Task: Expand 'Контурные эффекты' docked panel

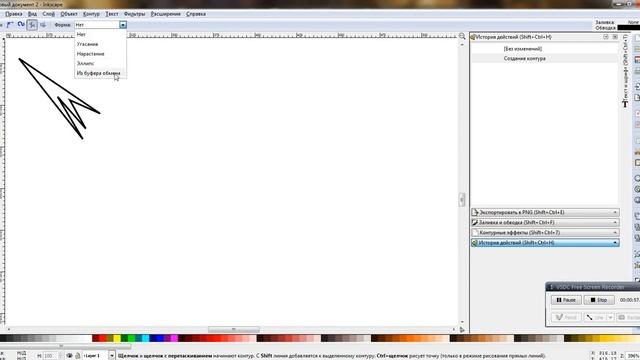Action: click(x=545, y=233)
